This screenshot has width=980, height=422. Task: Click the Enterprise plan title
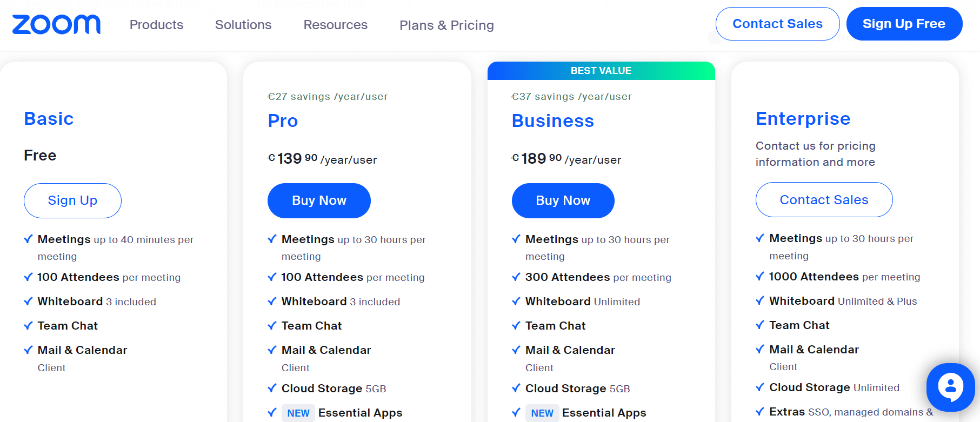(803, 118)
